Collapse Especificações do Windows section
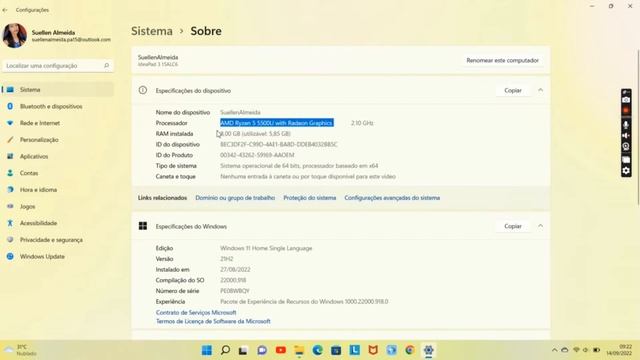Screen dimensions: 640x360 (540, 226)
